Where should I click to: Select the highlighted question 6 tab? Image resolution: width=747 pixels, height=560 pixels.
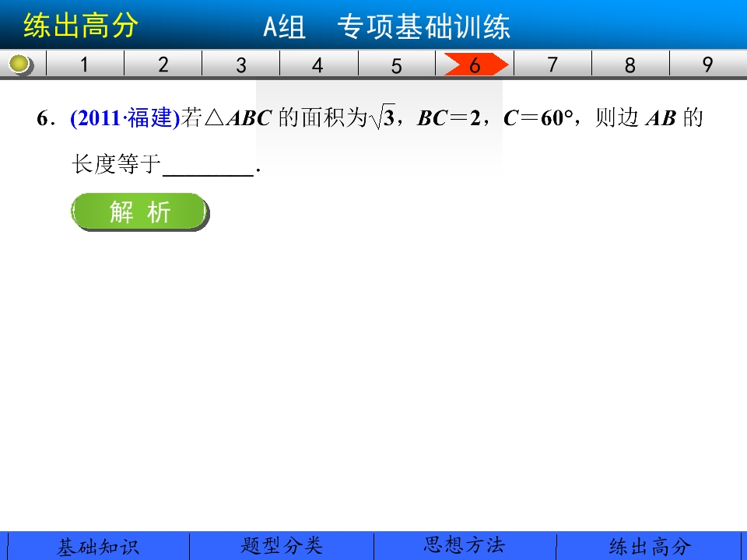[x=475, y=65]
